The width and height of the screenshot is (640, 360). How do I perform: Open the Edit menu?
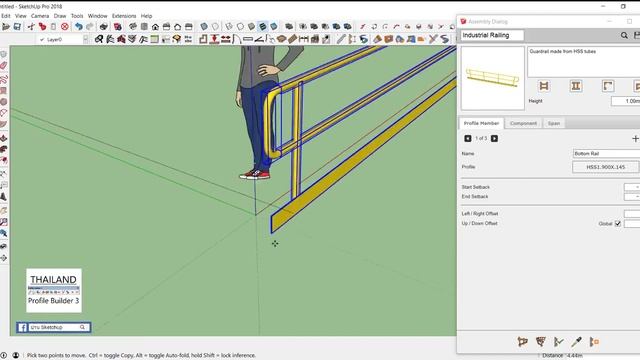pos(6,16)
